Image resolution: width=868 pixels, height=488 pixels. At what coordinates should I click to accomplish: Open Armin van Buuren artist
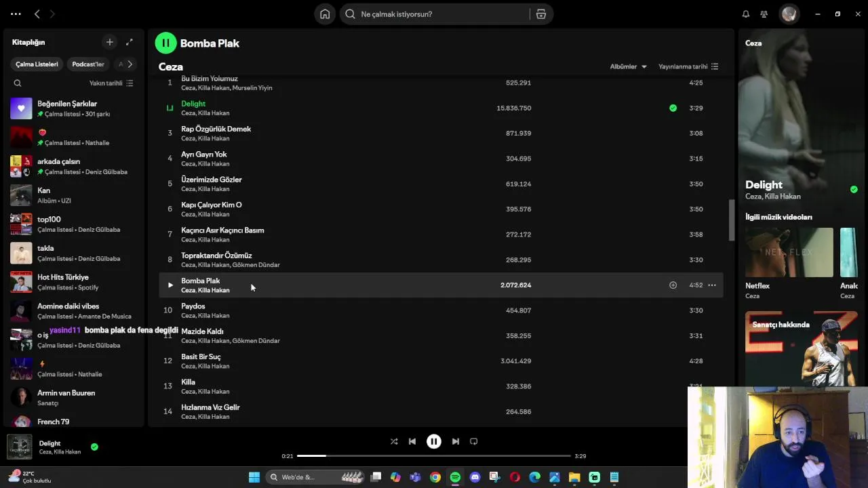(75, 398)
